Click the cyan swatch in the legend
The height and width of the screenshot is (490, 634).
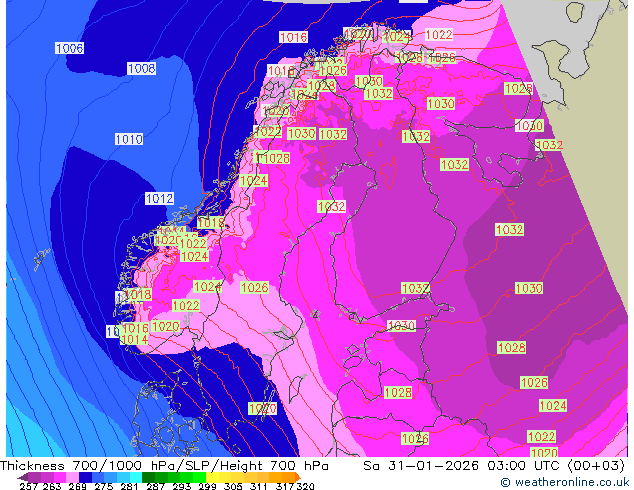pos(136,477)
